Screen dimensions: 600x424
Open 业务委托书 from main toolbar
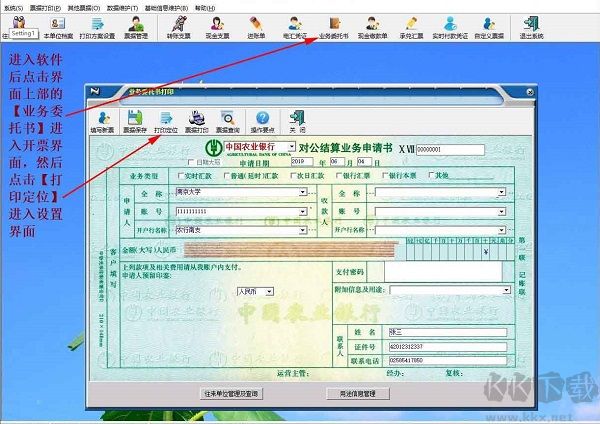(x=334, y=28)
